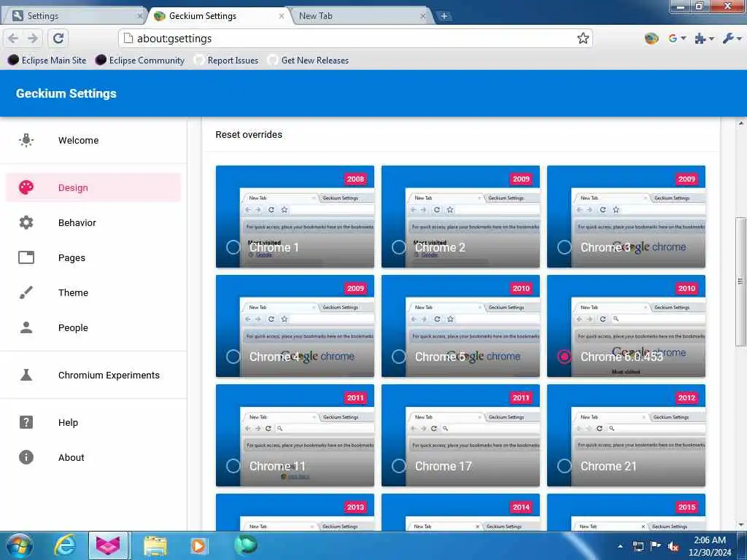Select the Chrome 3 radio button
Screen dimensions: 747x560
tap(564, 247)
